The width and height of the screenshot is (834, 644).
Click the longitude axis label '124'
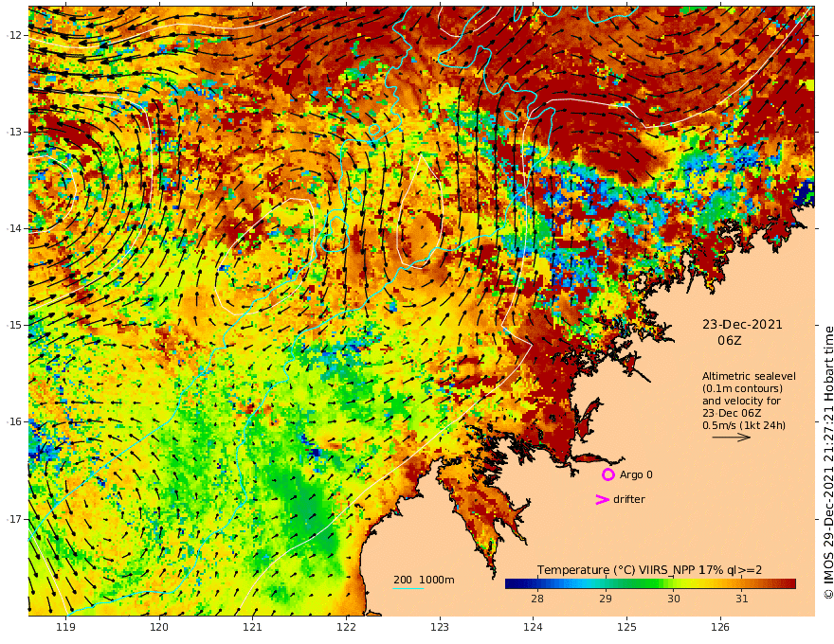(533, 627)
